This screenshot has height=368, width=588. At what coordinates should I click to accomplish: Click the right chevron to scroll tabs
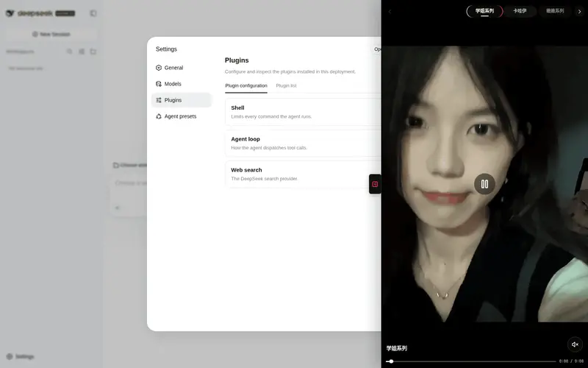coord(579,12)
